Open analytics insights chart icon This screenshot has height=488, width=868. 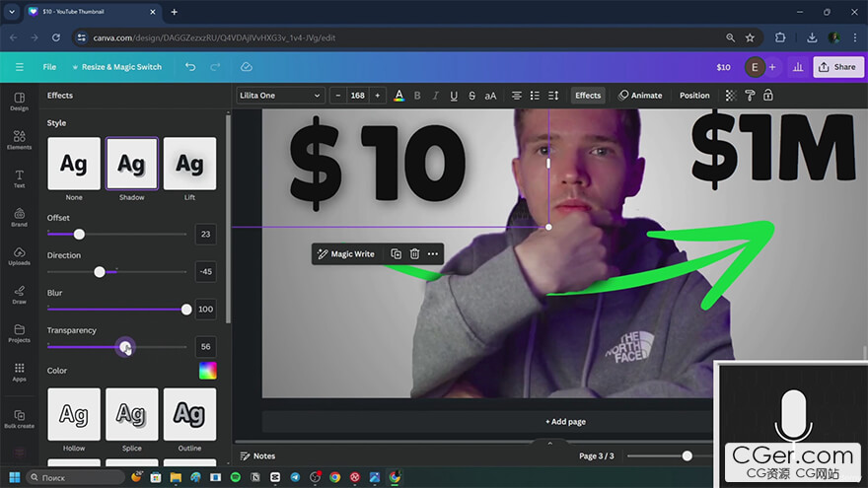pos(798,67)
